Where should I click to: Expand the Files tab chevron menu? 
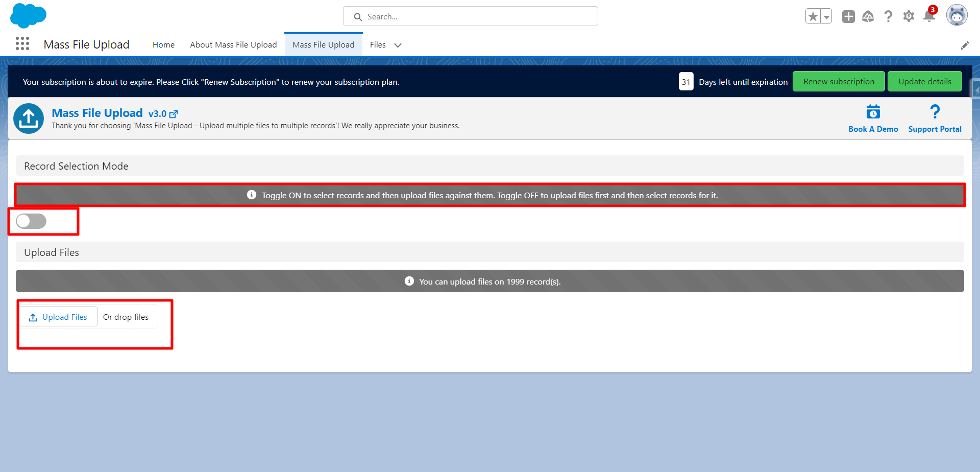coord(398,45)
